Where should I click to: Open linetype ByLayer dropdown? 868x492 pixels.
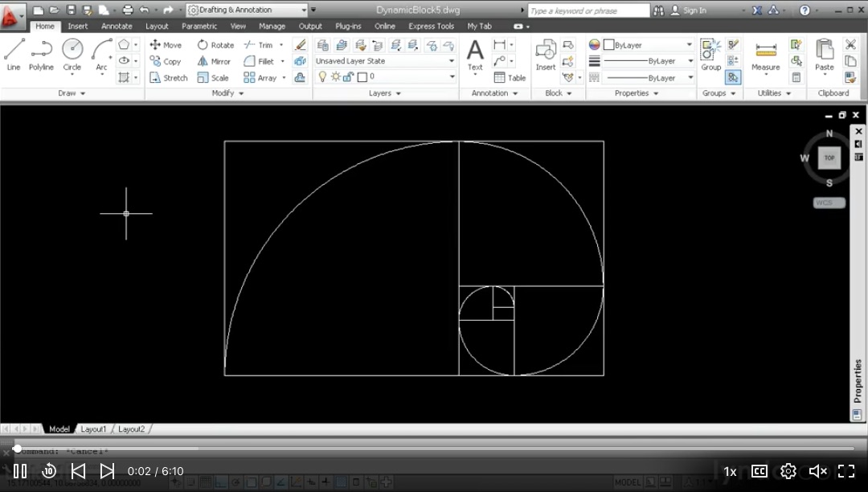[649, 77]
